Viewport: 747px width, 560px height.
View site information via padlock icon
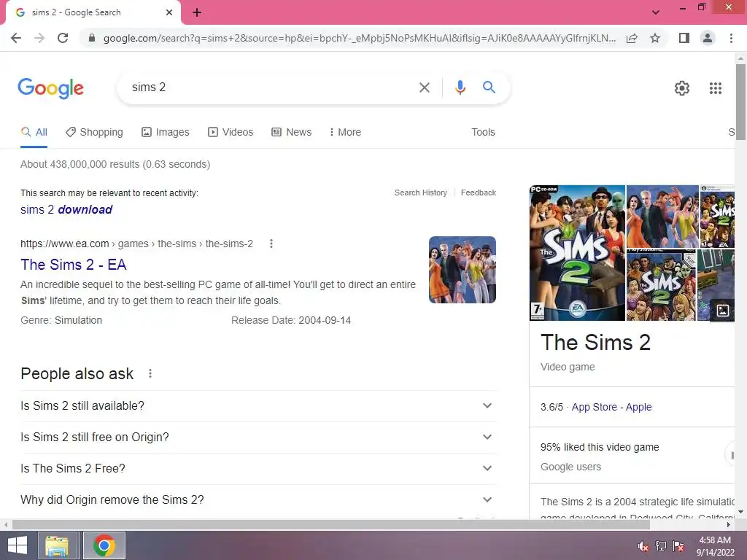(x=92, y=38)
